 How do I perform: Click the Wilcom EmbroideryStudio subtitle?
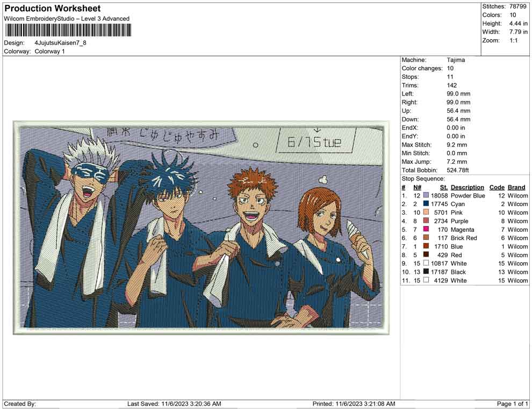tap(67, 19)
